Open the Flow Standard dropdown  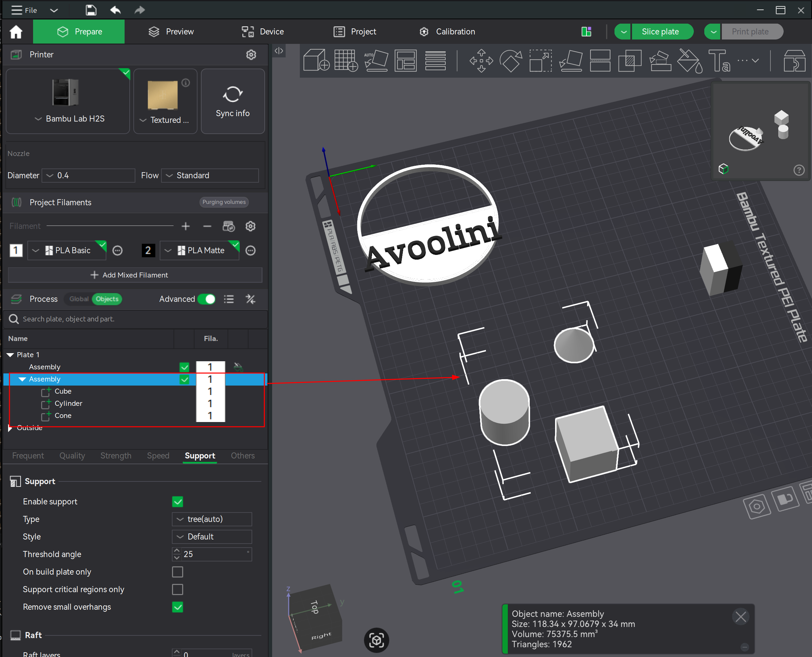pos(210,176)
